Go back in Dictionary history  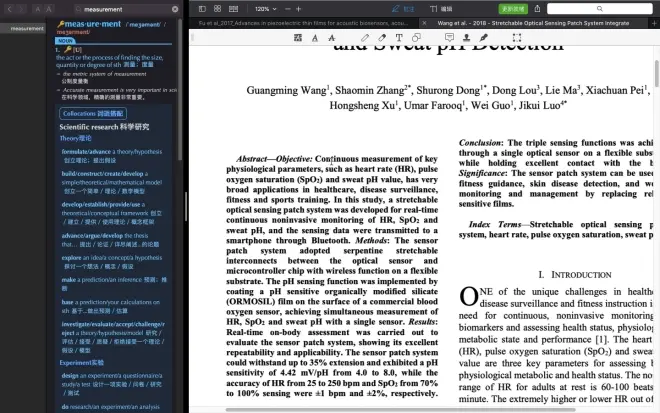coord(10,9)
